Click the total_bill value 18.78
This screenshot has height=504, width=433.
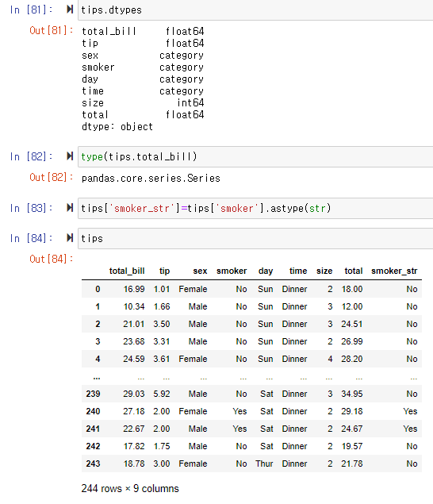134,464
